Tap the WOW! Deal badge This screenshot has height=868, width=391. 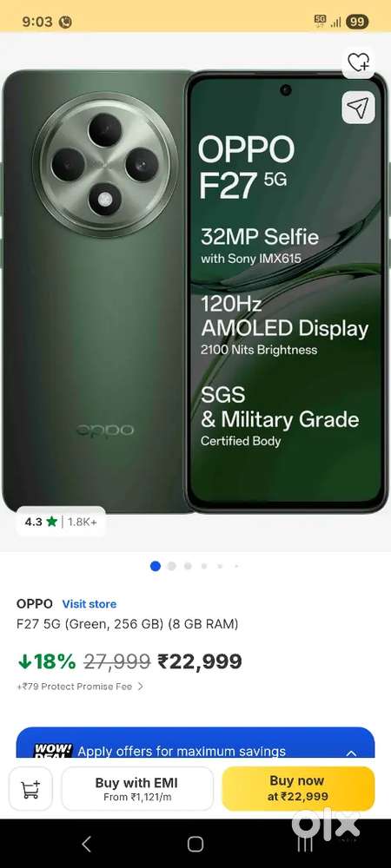(x=53, y=750)
